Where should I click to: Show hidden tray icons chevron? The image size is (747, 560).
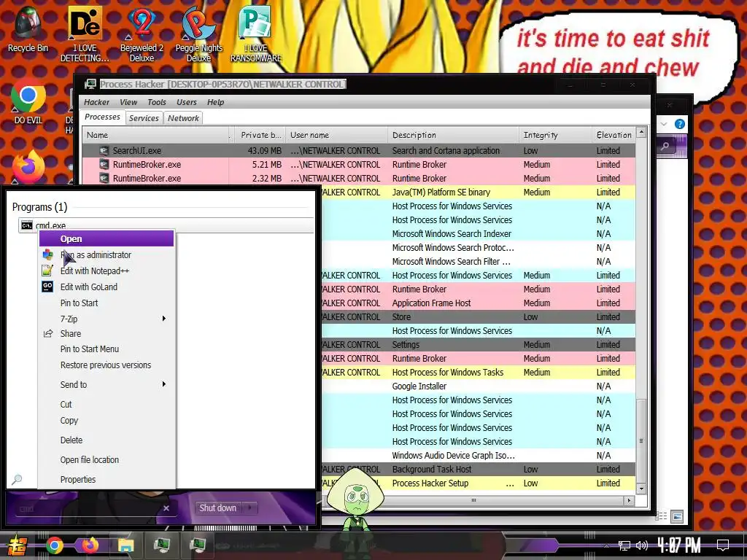[x=606, y=545]
